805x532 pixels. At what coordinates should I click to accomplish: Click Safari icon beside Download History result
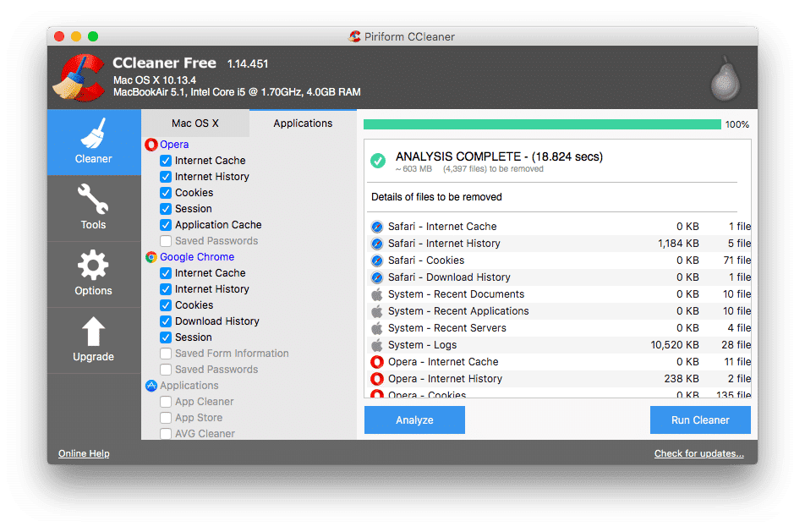click(x=377, y=277)
